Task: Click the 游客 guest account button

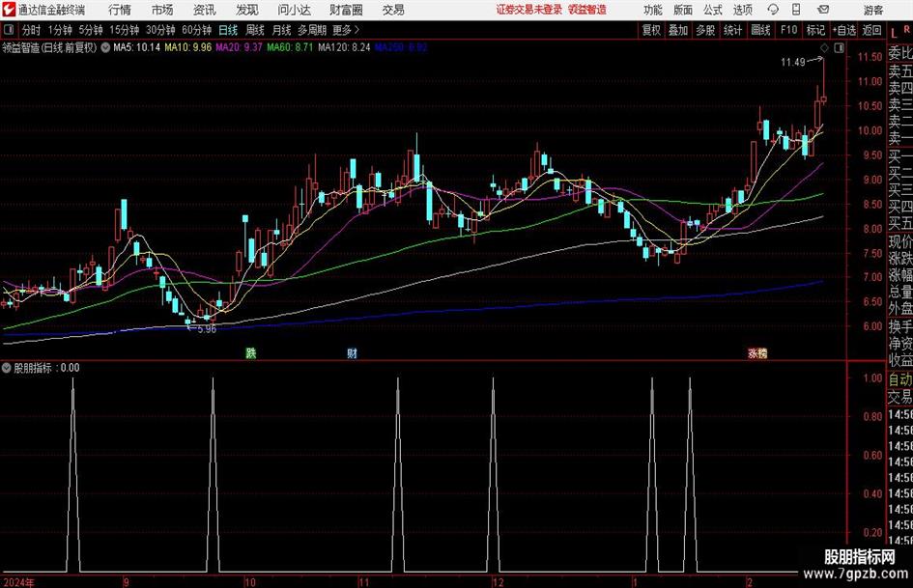Action: (x=873, y=10)
